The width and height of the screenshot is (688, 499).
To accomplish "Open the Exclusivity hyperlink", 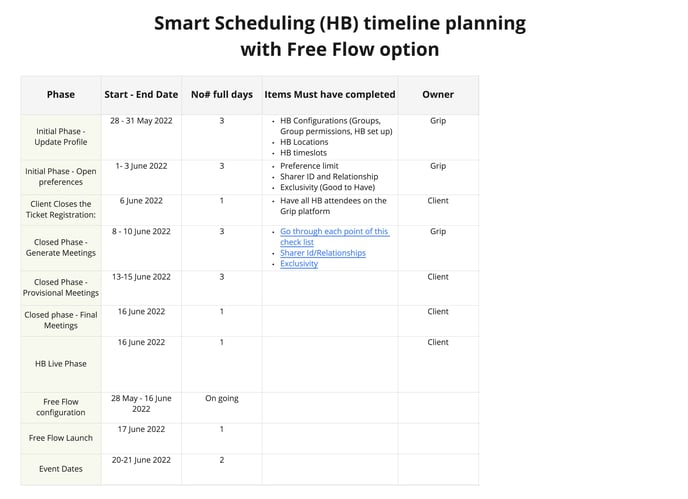I will point(299,263).
